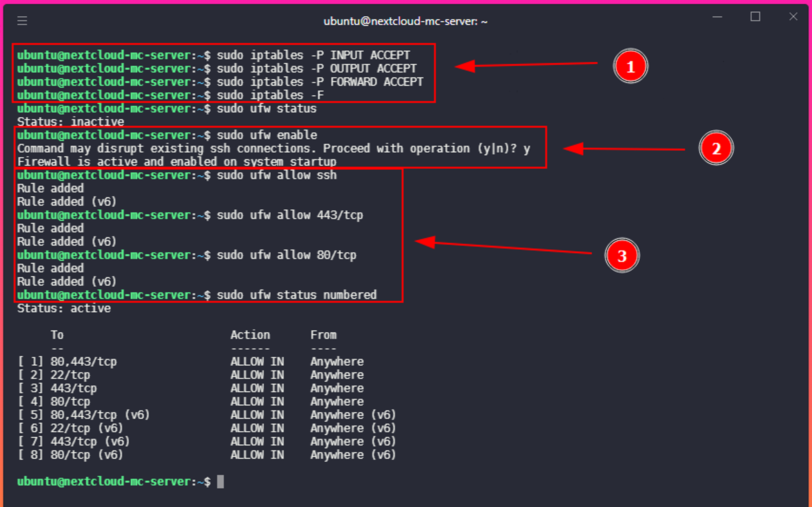
Task: Click the 'Action' column header
Action: point(250,335)
